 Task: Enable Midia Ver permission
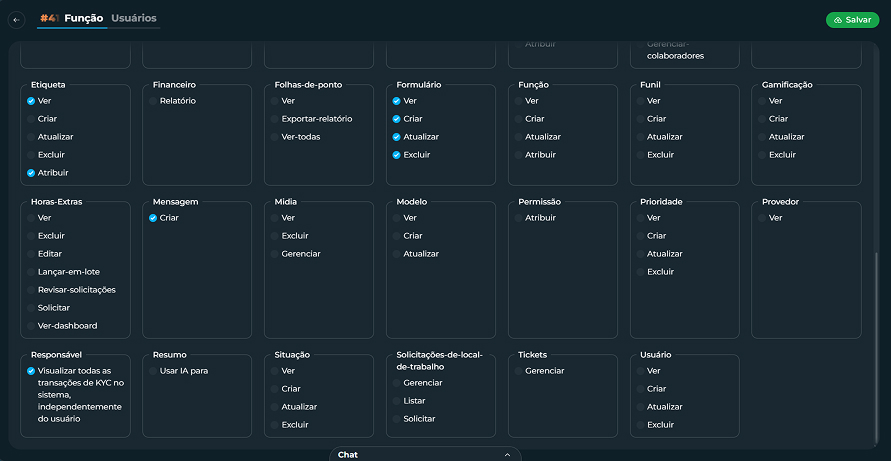[x=274, y=218]
